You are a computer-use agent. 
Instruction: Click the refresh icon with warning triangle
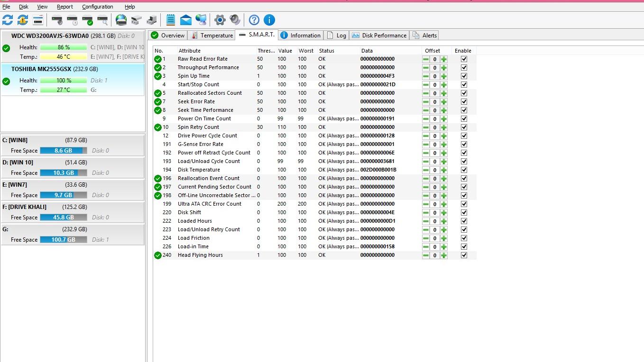23,20
